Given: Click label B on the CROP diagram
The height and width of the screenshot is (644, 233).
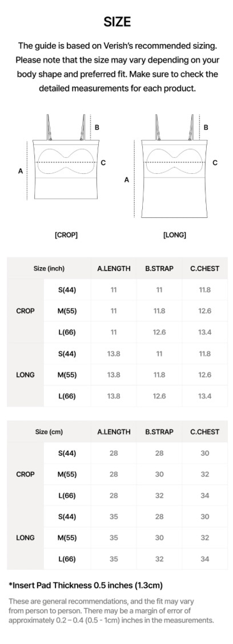Looking at the screenshot, I should point(97,128).
